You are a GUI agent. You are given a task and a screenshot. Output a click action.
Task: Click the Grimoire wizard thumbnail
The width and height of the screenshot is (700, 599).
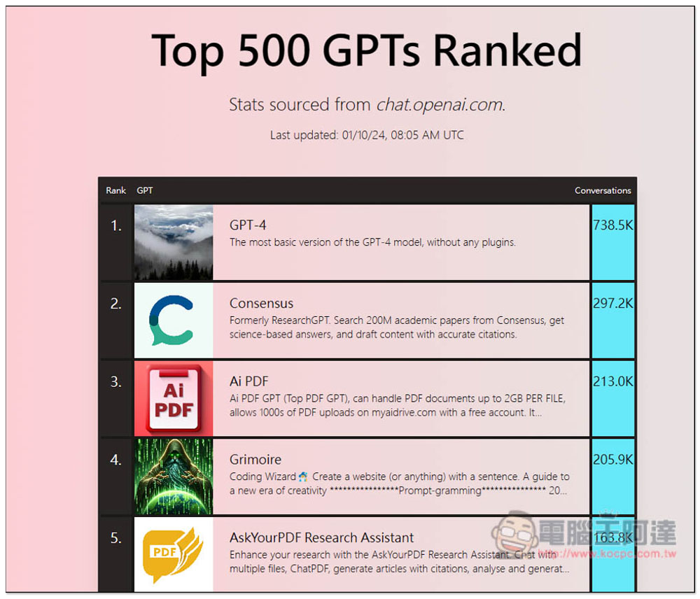click(173, 477)
